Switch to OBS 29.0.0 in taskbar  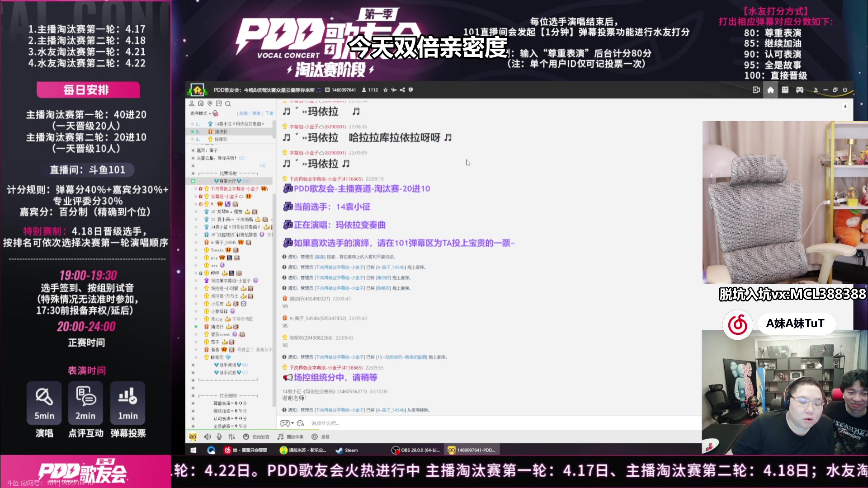416,450
